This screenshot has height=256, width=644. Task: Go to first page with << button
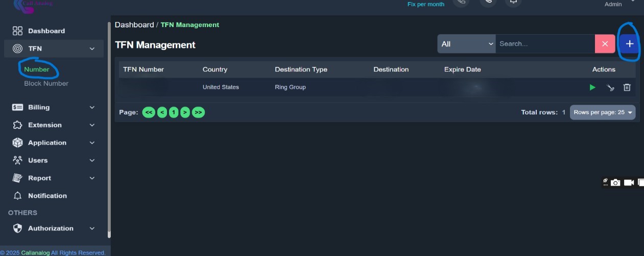tap(148, 112)
